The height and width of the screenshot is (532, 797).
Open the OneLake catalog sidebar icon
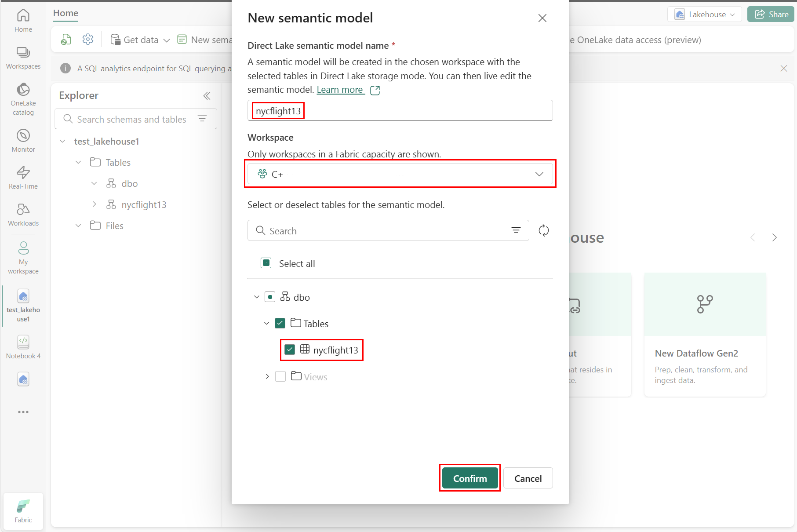tap(23, 99)
